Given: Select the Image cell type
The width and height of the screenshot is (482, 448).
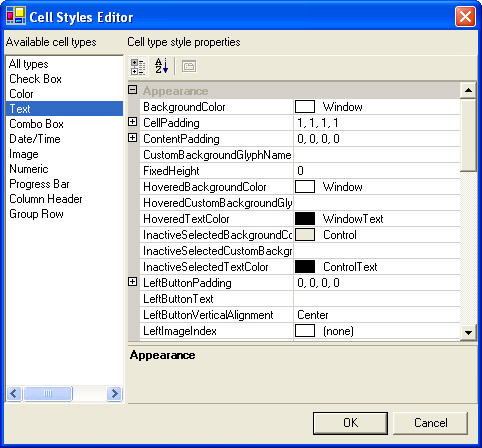Looking at the screenshot, I should click(64, 154).
